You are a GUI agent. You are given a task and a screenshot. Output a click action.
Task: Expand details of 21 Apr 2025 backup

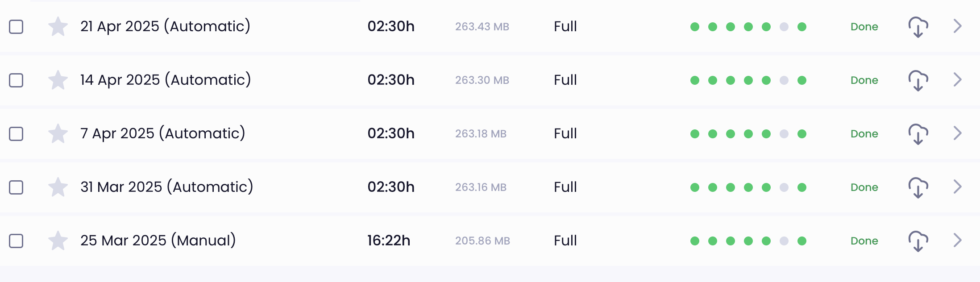pyautogui.click(x=957, y=26)
